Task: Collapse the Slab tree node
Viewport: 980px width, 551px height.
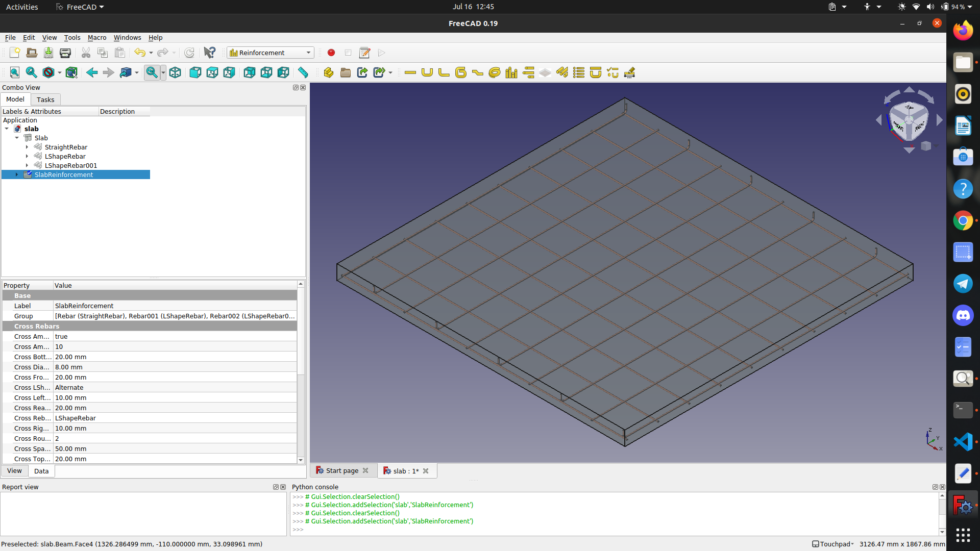Action: point(17,138)
